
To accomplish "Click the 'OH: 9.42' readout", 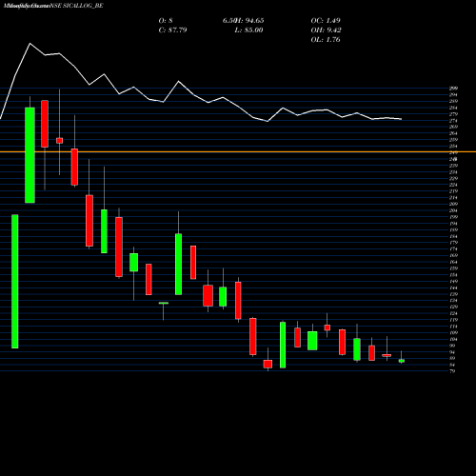I will (326, 30).
